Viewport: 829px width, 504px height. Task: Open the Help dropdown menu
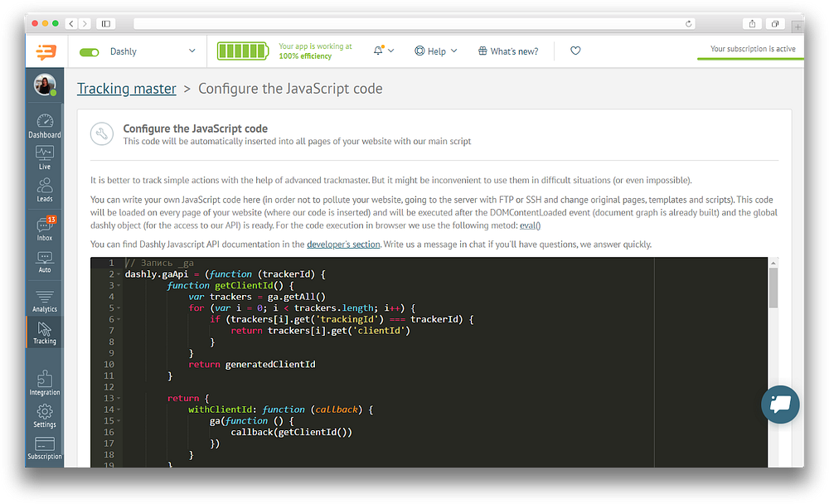(x=436, y=51)
